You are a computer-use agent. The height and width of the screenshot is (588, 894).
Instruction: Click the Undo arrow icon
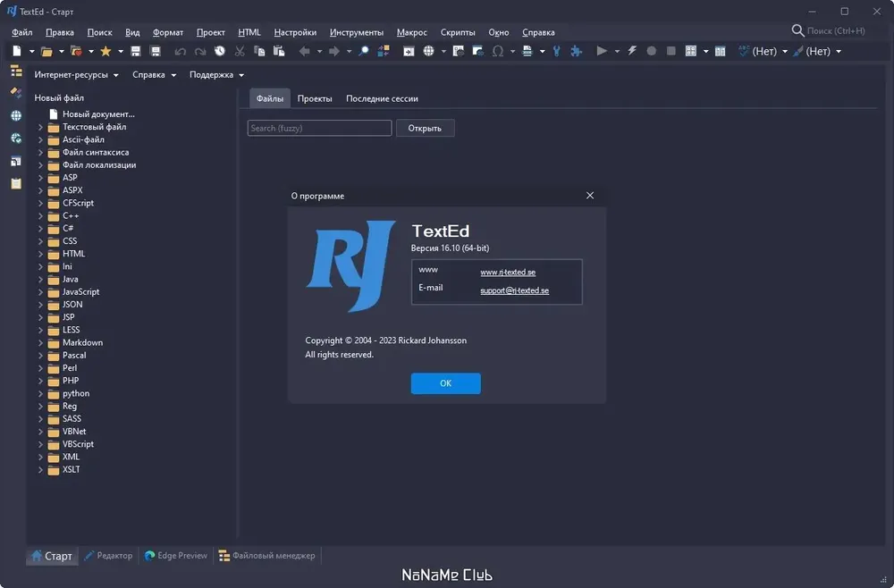pyautogui.click(x=181, y=51)
